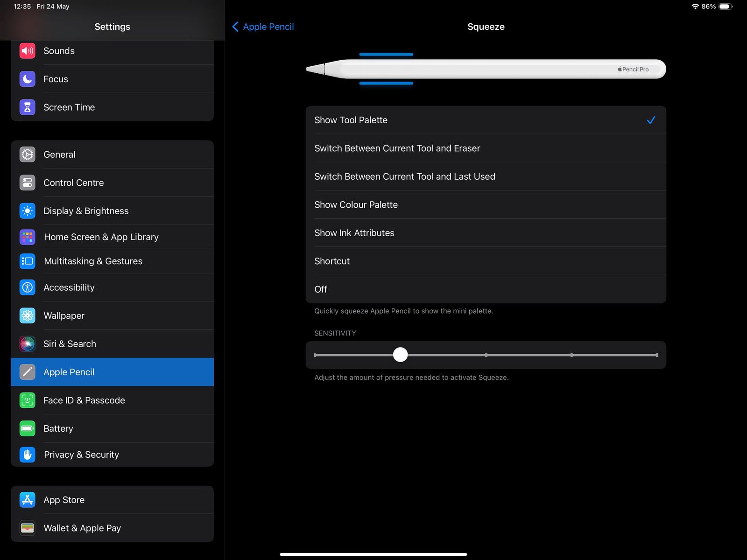Open Screen Time hourglass icon
Image resolution: width=747 pixels, height=560 pixels.
pos(27,107)
